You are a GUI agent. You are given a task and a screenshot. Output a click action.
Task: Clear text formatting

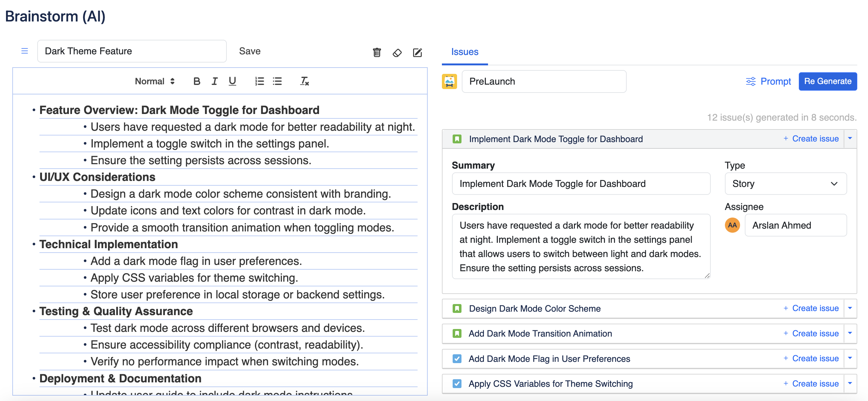pos(304,81)
